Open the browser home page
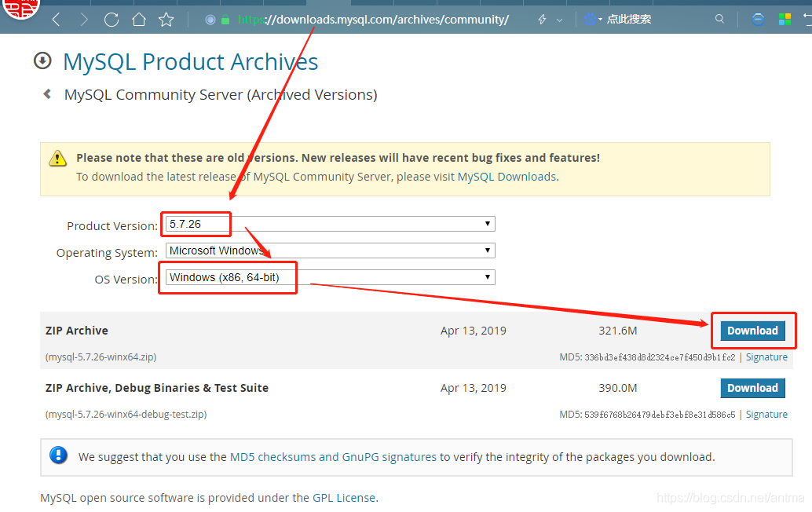 coord(138,19)
